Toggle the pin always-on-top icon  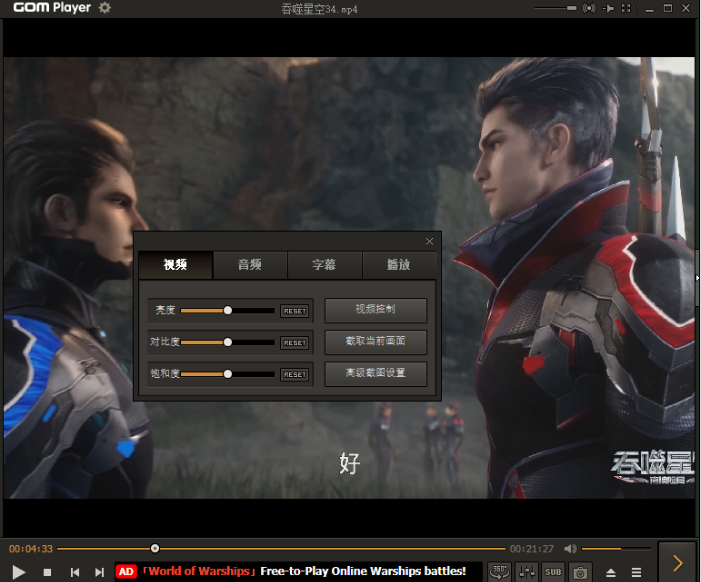tap(608, 8)
